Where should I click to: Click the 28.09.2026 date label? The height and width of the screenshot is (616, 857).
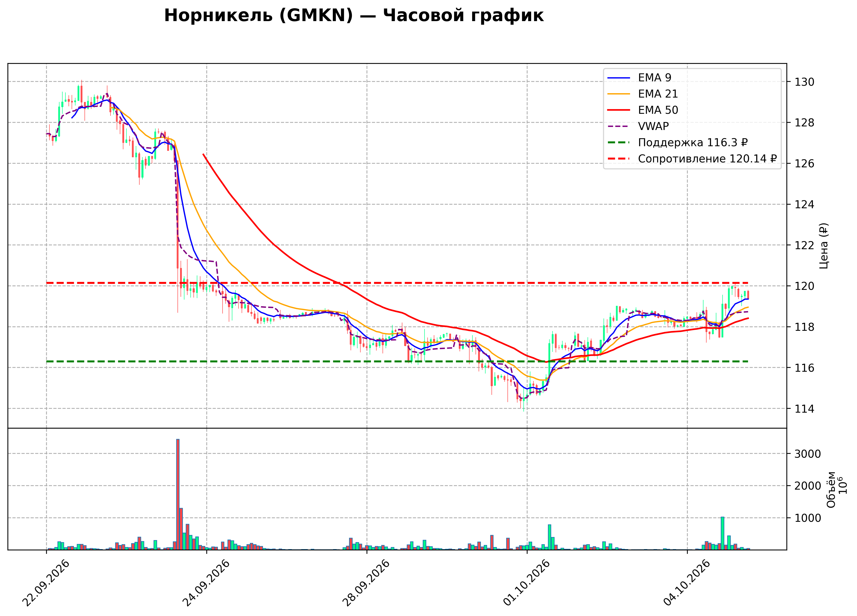[x=367, y=584]
